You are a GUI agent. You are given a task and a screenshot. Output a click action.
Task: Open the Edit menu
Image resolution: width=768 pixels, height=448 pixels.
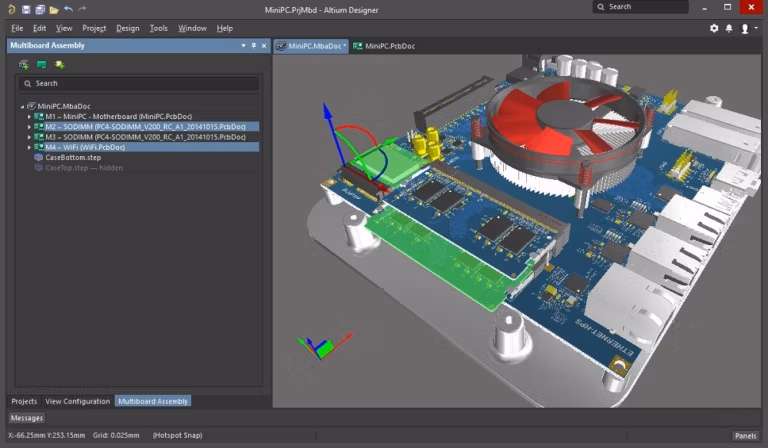tap(40, 28)
